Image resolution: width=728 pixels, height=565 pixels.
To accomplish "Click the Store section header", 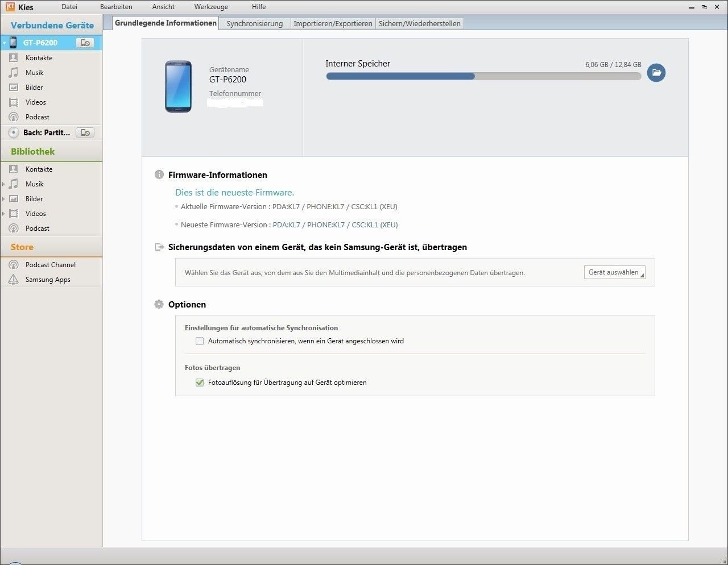I will pyautogui.click(x=51, y=247).
